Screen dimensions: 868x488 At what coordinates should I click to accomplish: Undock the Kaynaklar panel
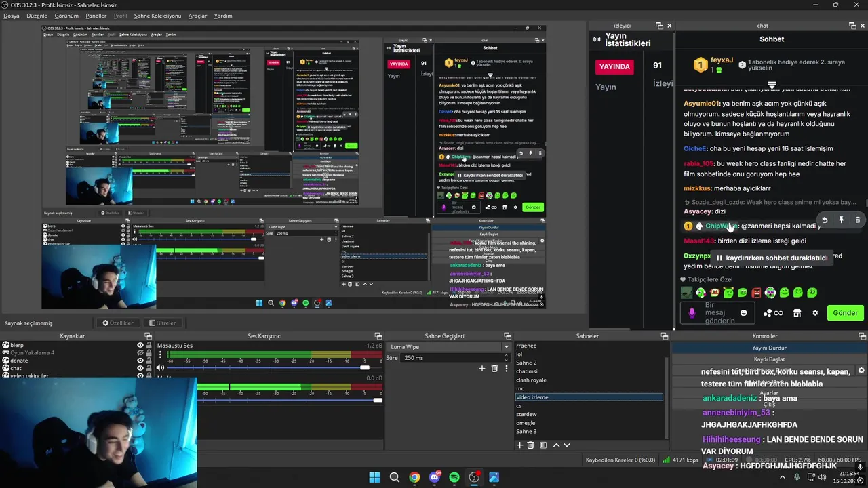pyautogui.click(x=148, y=336)
